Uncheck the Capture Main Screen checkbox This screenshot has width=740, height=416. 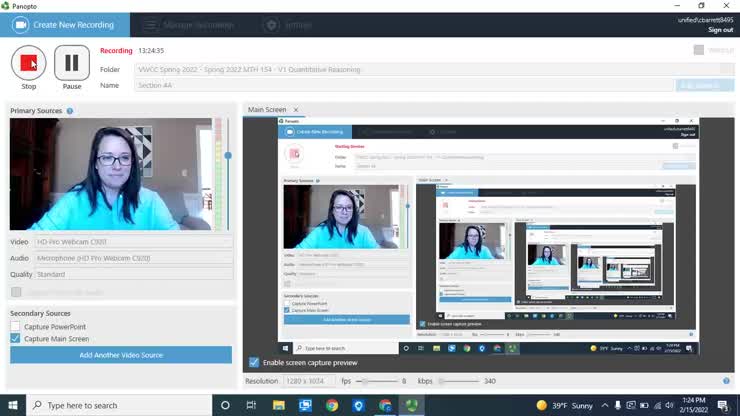(16, 339)
